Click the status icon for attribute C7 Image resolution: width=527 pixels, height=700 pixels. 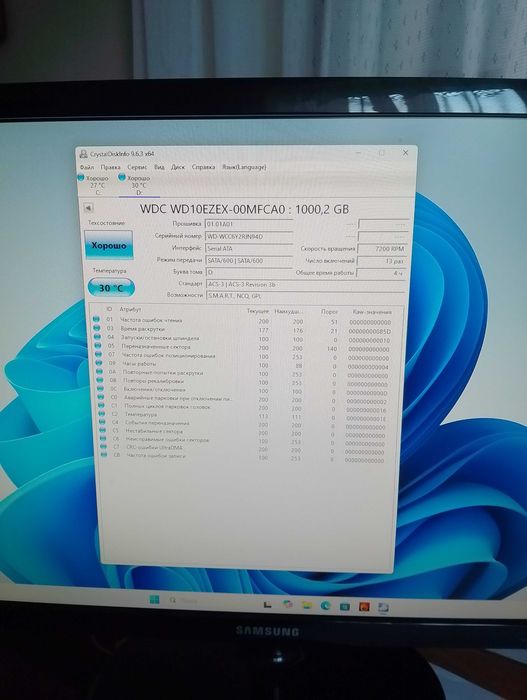click(104, 446)
